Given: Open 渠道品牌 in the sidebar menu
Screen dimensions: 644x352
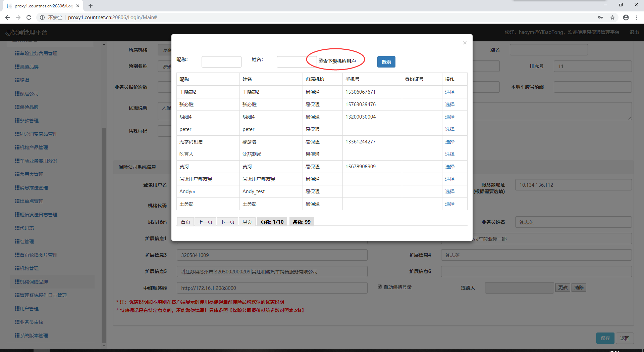Looking at the screenshot, I should point(29,67).
